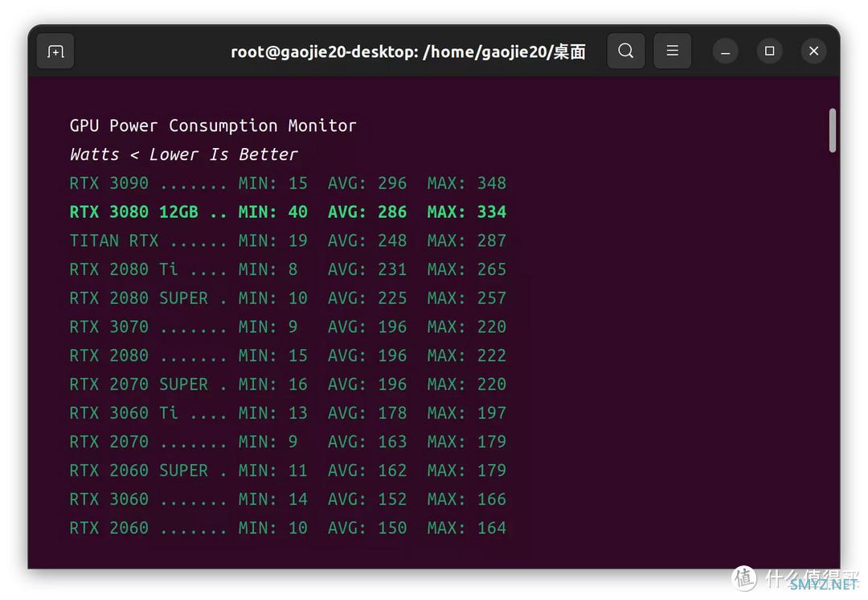868x600 pixels.
Task: Close the terminal window
Action: click(813, 51)
